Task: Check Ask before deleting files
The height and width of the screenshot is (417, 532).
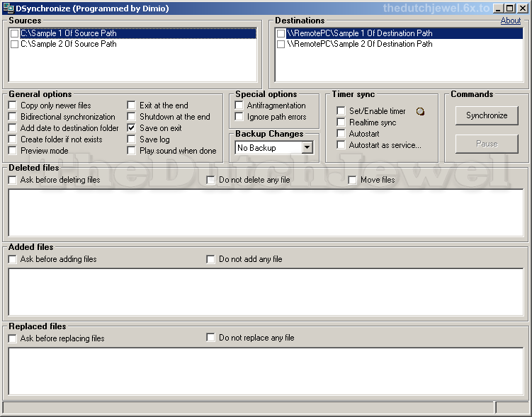Action: [x=13, y=180]
